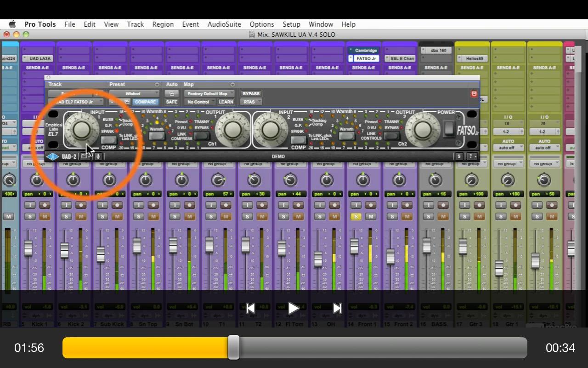Click the red target button in plugin header
The height and width of the screenshot is (368, 588).
[x=474, y=94]
